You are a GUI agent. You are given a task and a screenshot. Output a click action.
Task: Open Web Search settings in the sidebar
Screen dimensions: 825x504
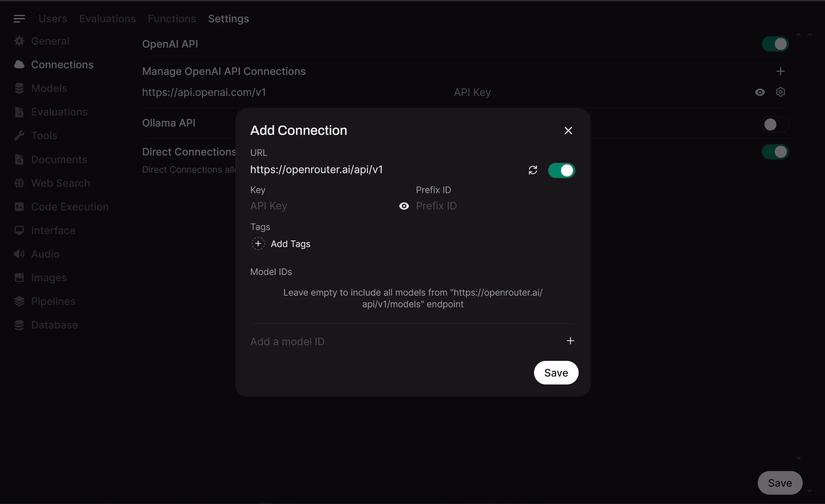[x=60, y=183]
